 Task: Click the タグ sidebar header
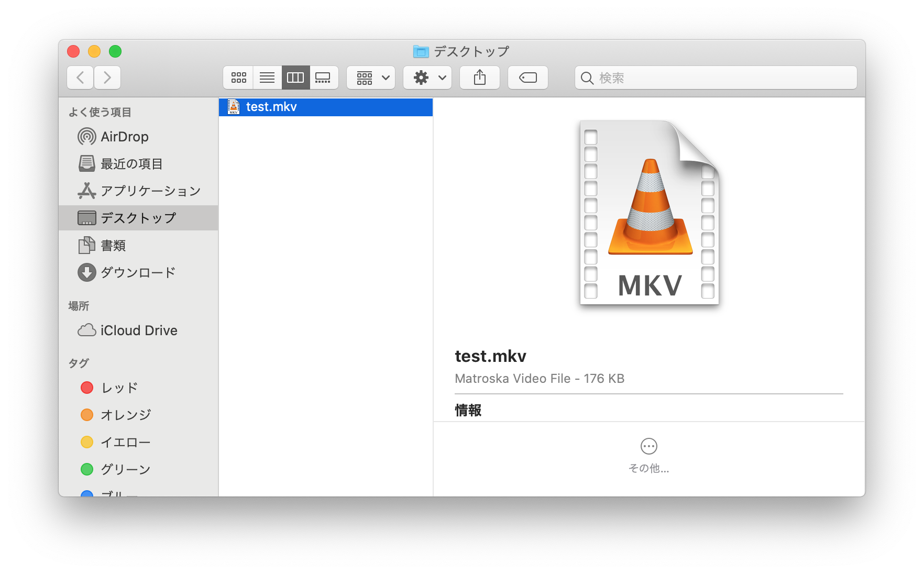tap(79, 363)
